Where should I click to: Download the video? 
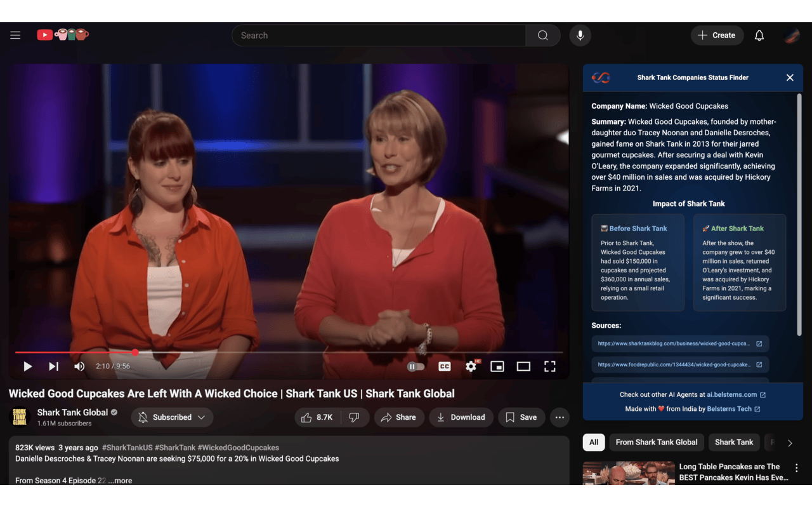(461, 417)
